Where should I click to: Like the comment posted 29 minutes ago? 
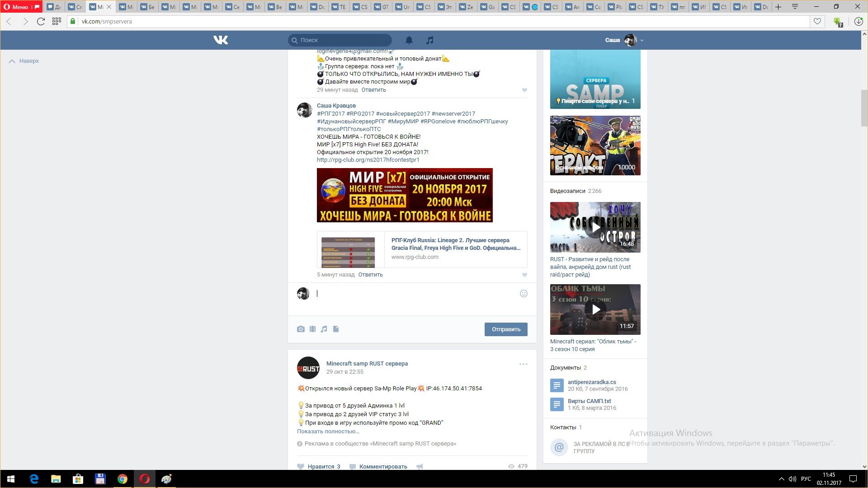click(x=524, y=90)
